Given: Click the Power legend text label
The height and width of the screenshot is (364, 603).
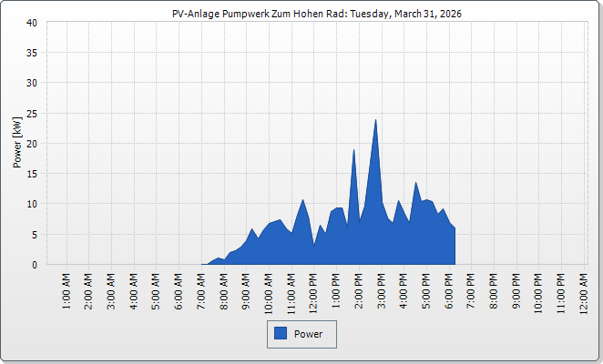Looking at the screenshot, I should pos(308,334).
